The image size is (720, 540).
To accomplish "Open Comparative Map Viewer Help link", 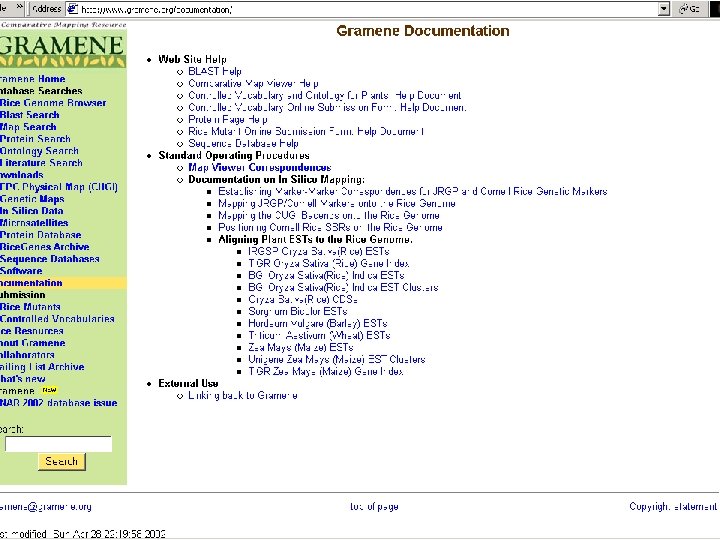I will click(253, 83).
